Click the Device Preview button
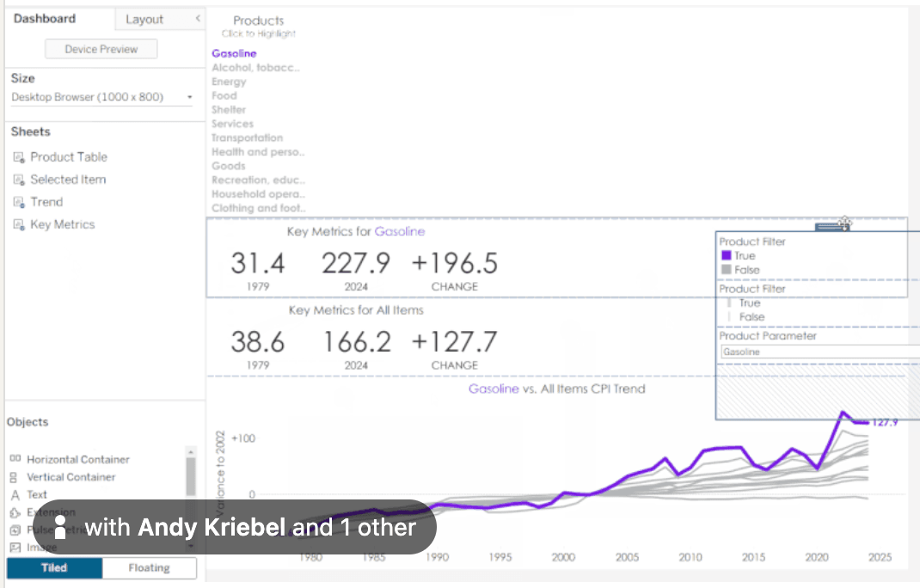This screenshot has width=920, height=588. tap(101, 49)
